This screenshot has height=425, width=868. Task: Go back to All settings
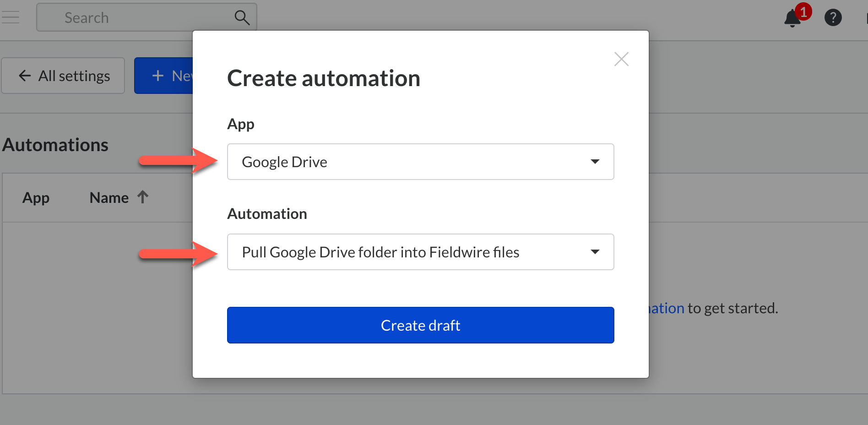coord(63,76)
